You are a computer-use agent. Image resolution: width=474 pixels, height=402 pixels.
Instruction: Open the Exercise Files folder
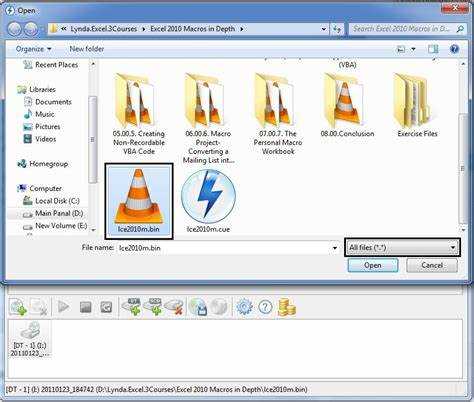pos(417,106)
